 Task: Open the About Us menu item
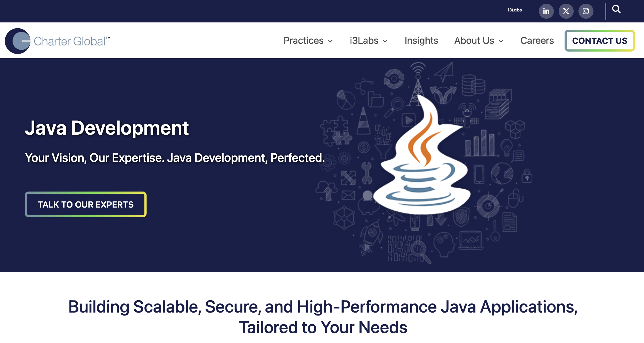[474, 41]
